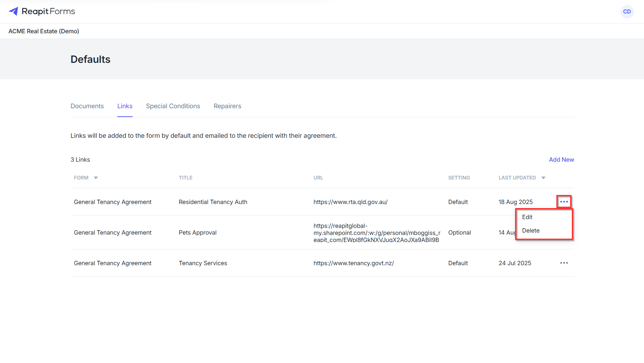Screen dimensions: 644x363
Task: Sort by the Last Updated column arrow
Action: point(543,178)
